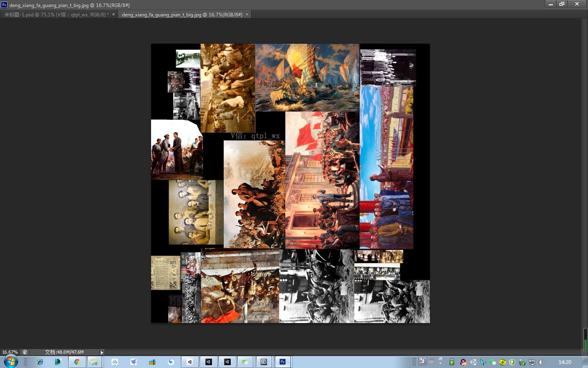Screen dimensions: 588x368
Task: Open the network status tray icon
Action: (532, 362)
